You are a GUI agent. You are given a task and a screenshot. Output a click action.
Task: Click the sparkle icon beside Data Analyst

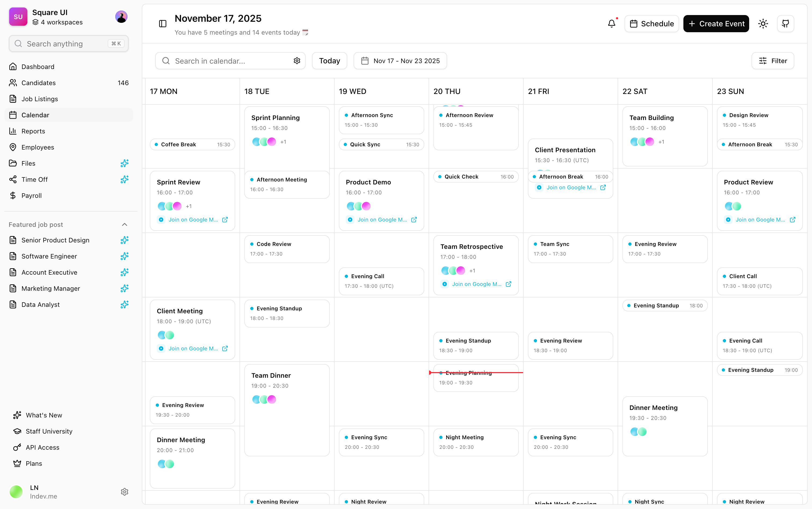124,305
